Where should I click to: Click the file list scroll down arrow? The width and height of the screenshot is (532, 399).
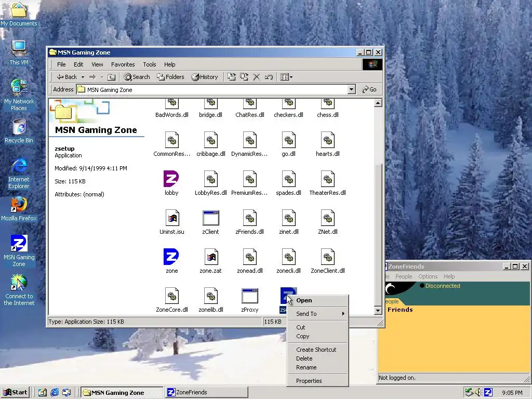(378, 310)
